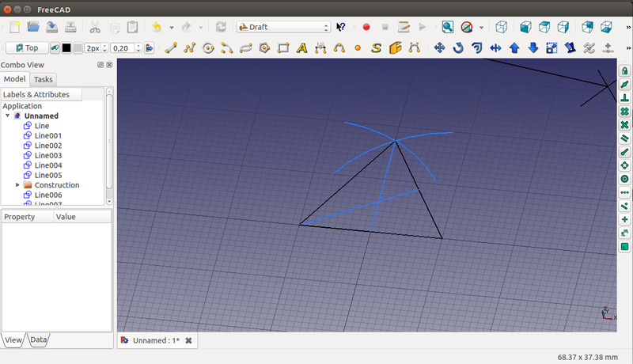Select the Draft Text tool
Viewport: 633px width, 364px height.
click(x=301, y=47)
